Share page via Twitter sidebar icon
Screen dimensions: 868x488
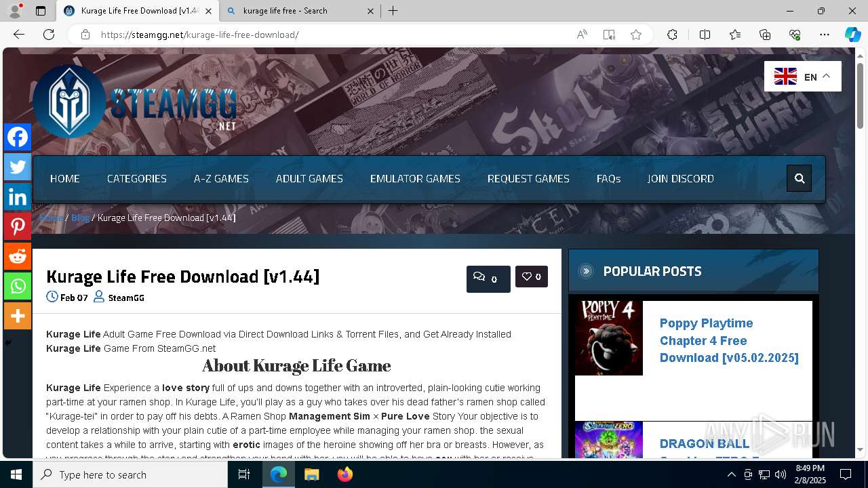(x=18, y=167)
